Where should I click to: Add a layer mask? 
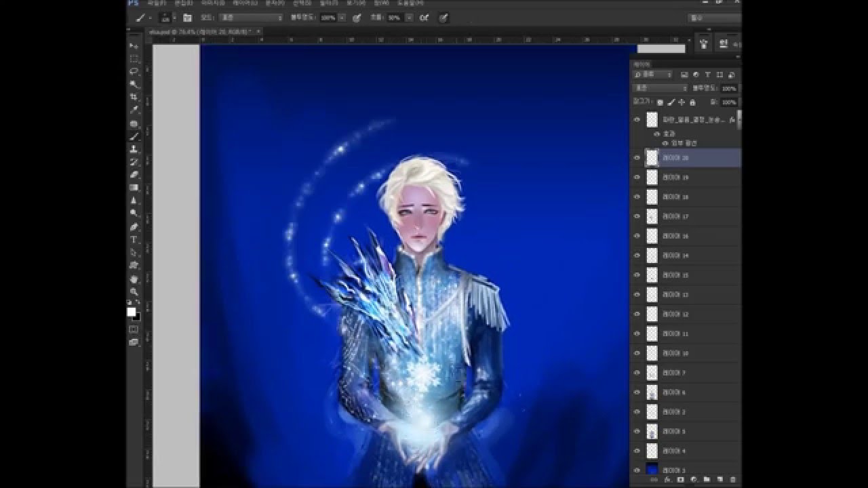[x=680, y=480]
